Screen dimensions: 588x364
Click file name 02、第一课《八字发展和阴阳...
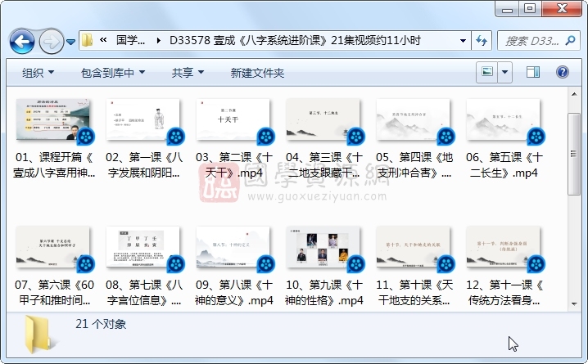pyautogui.click(x=144, y=164)
